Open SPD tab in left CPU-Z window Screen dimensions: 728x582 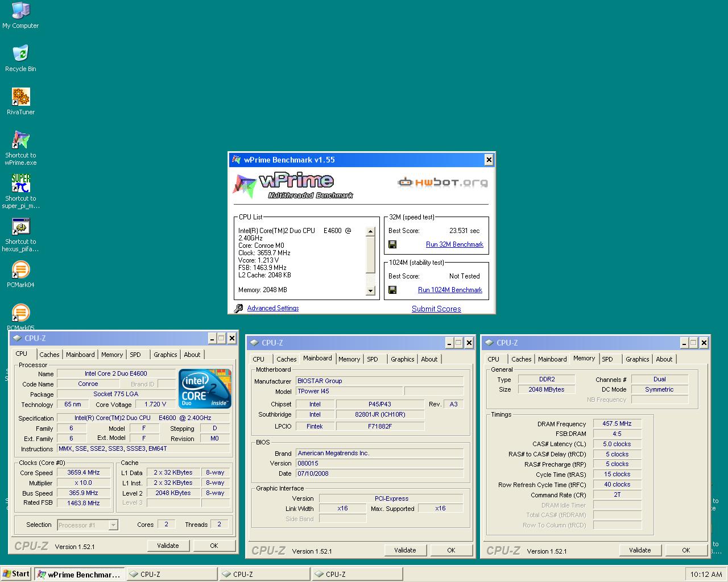tap(135, 355)
